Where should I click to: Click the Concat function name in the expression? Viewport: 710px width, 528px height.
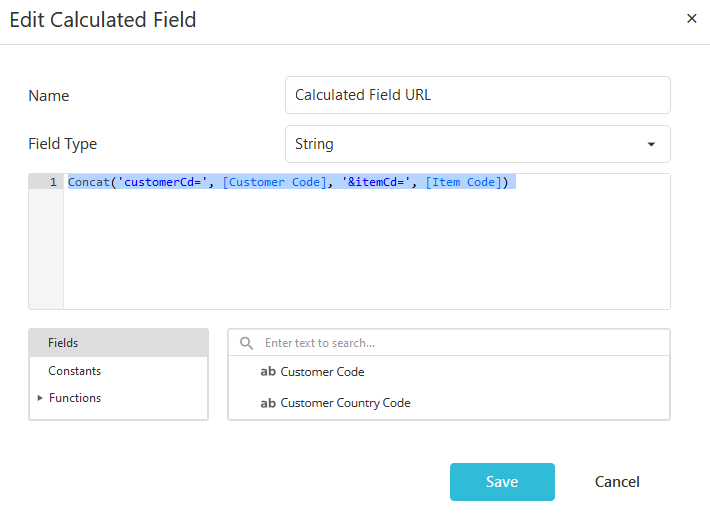(x=88, y=182)
